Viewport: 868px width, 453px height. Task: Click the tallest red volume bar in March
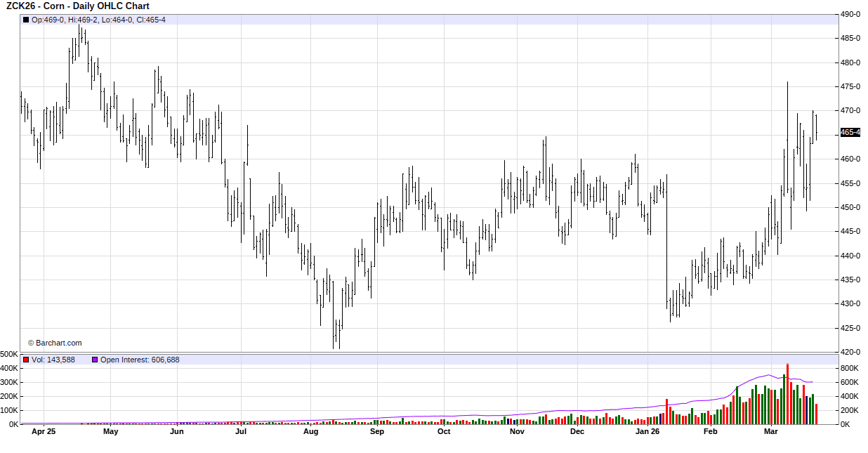787,393
